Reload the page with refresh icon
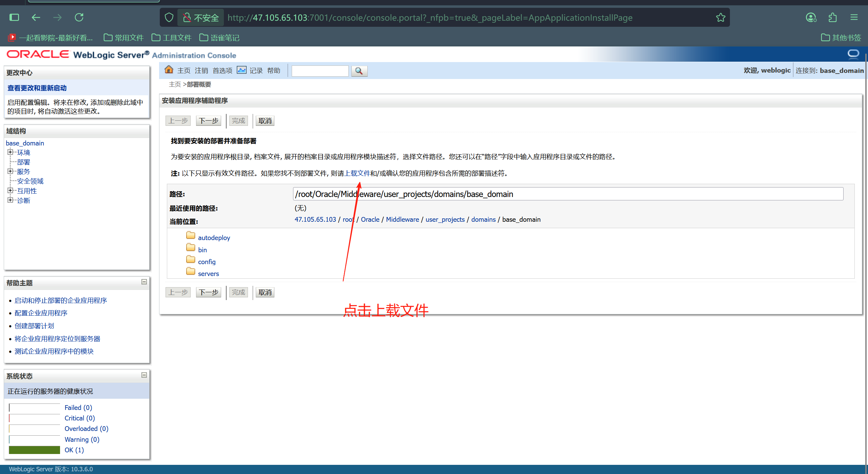 coord(79,17)
